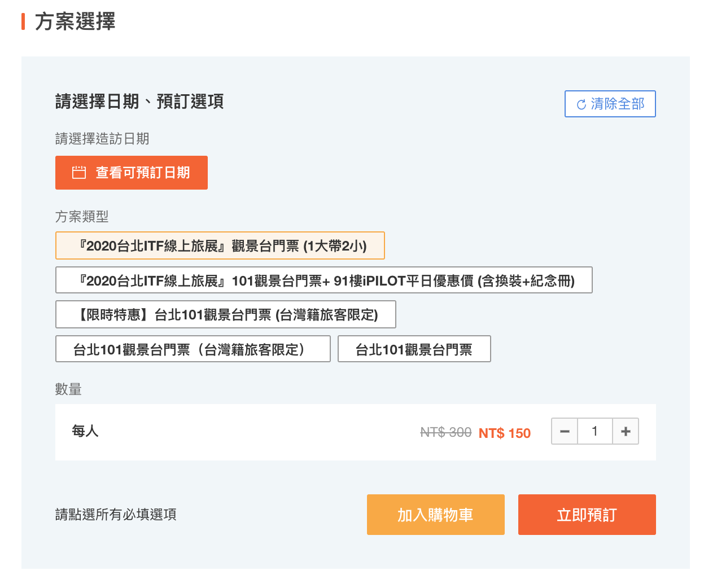Click the 清除全部 reset button
717x588 pixels.
(x=610, y=104)
